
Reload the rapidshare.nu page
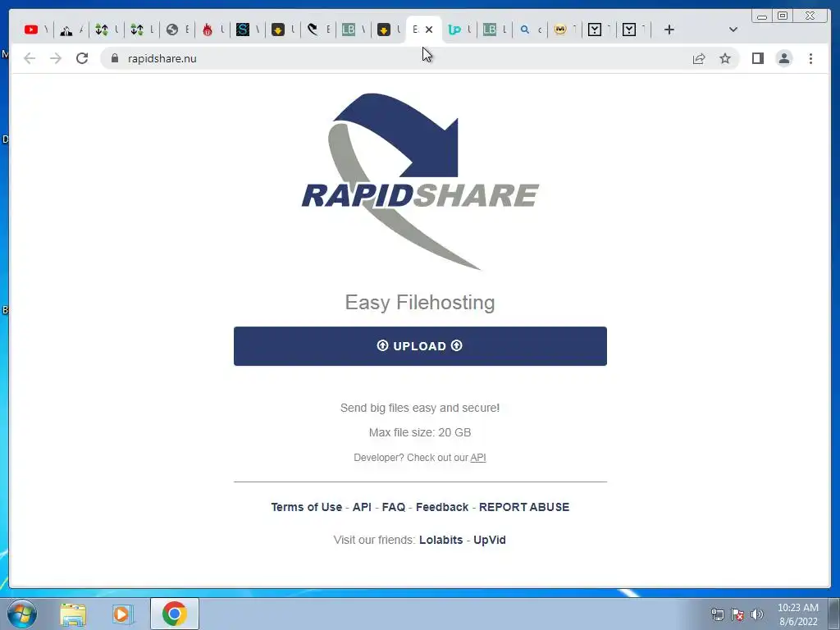(82, 58)
